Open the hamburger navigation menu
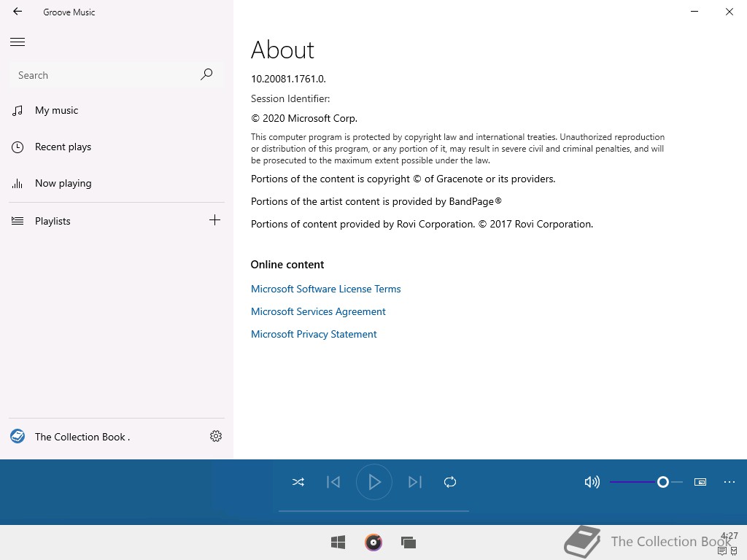 click(x=18, y=42)
